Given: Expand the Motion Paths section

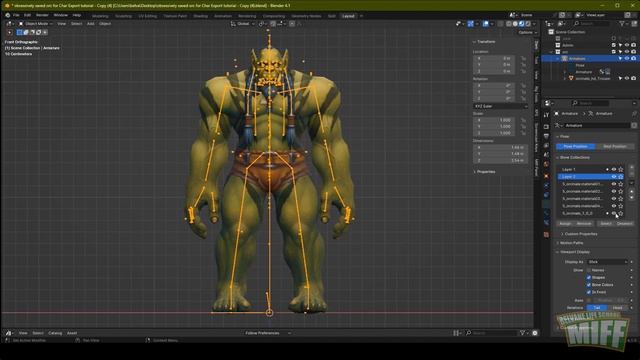Looking at the screenshot, I should (571, 243).
